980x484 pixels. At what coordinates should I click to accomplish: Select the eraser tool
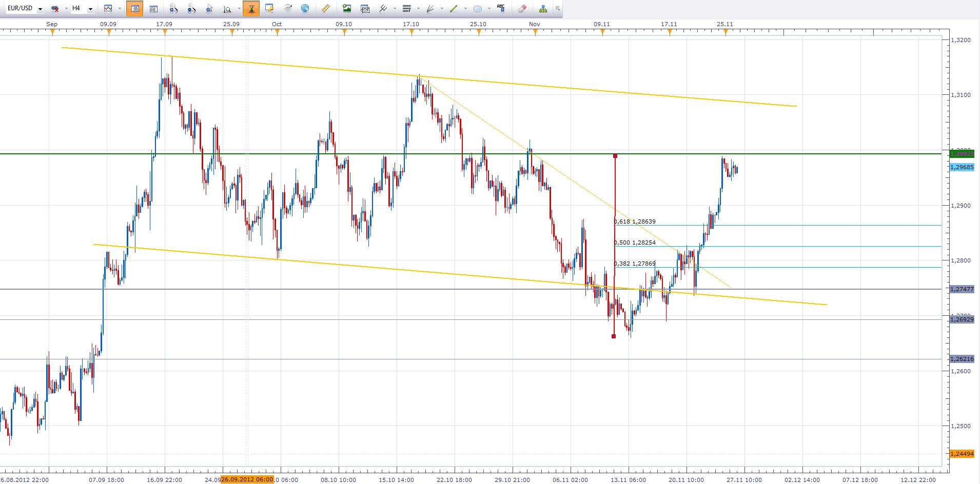pyautogui.click(x=522, y=9)
